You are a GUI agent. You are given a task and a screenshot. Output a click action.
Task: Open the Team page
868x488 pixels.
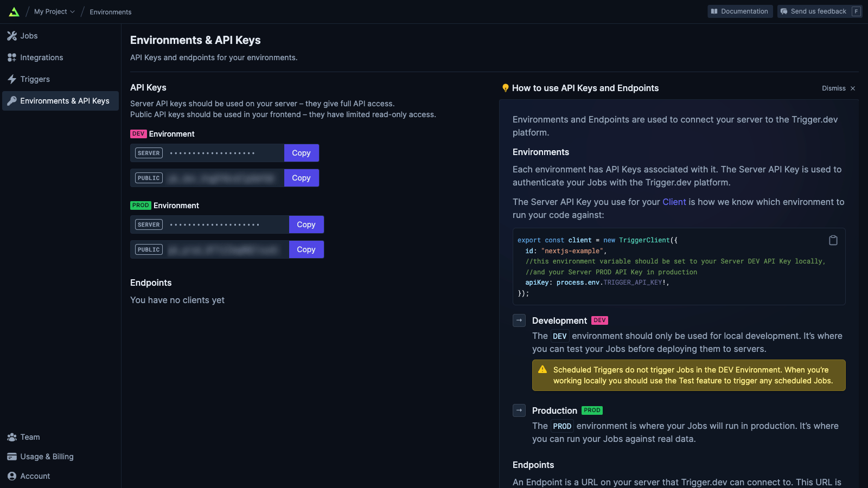[60, 437]
